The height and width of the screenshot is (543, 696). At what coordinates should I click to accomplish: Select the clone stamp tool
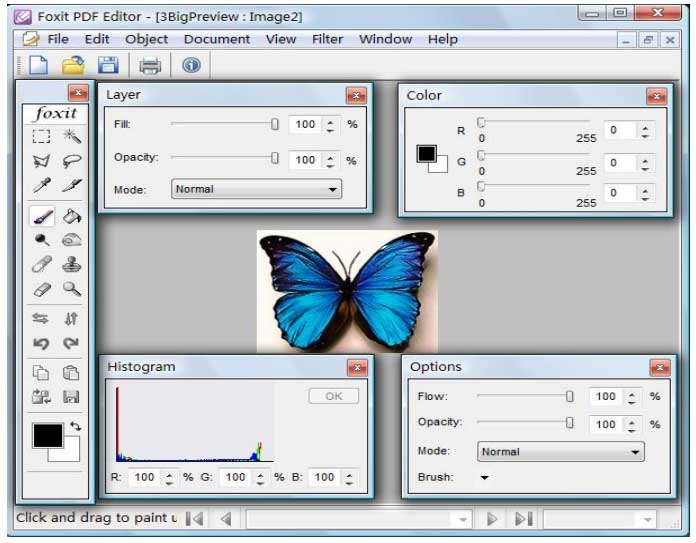click(x=71, y=265)
